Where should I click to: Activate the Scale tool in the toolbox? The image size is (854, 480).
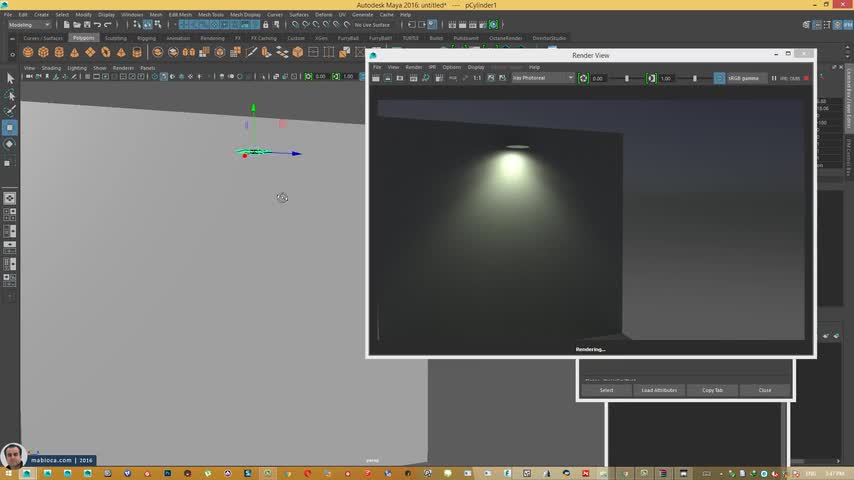(x=10, y=162)
